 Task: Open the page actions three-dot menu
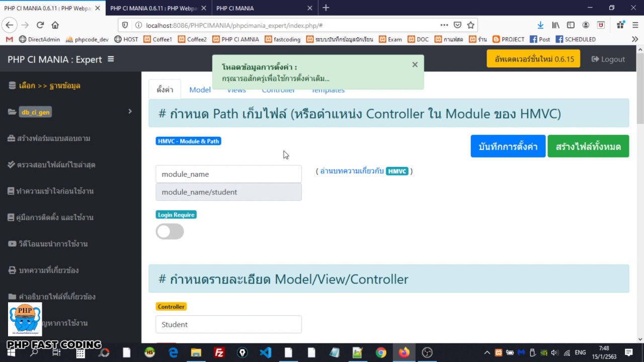444,25
